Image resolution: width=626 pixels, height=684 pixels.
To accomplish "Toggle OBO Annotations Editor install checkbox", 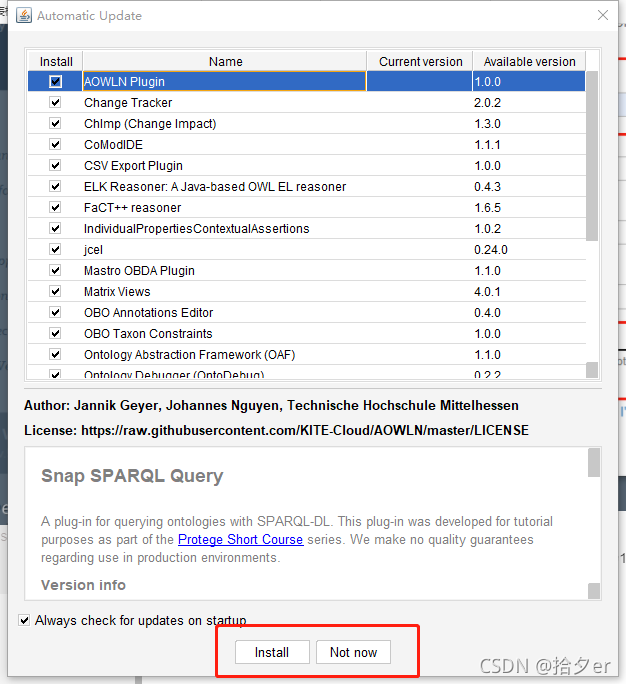I will pos(55,312).
